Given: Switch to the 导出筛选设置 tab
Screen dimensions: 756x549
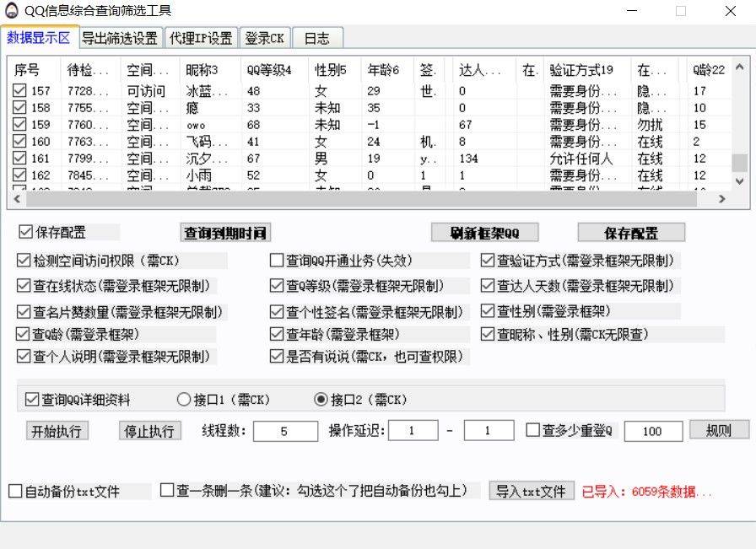Looking at the screenshot, I should [119, 38].
